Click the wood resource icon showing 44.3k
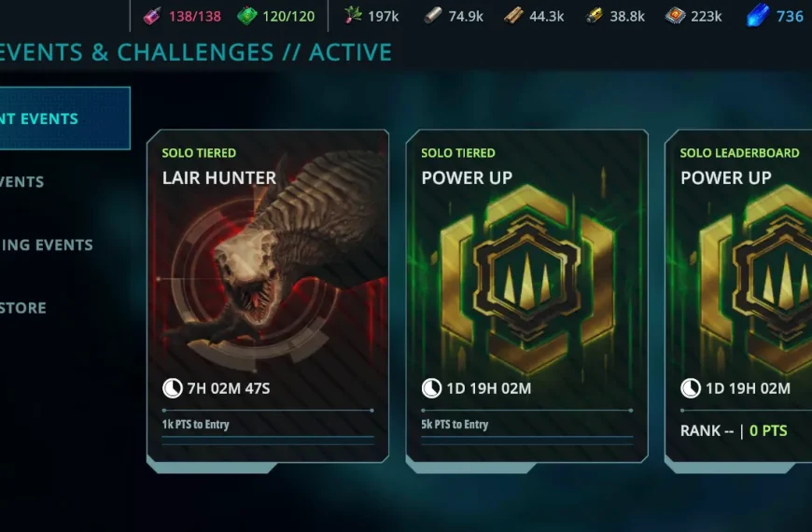Viewport: 812px width, 532px height. pos(513,17)
